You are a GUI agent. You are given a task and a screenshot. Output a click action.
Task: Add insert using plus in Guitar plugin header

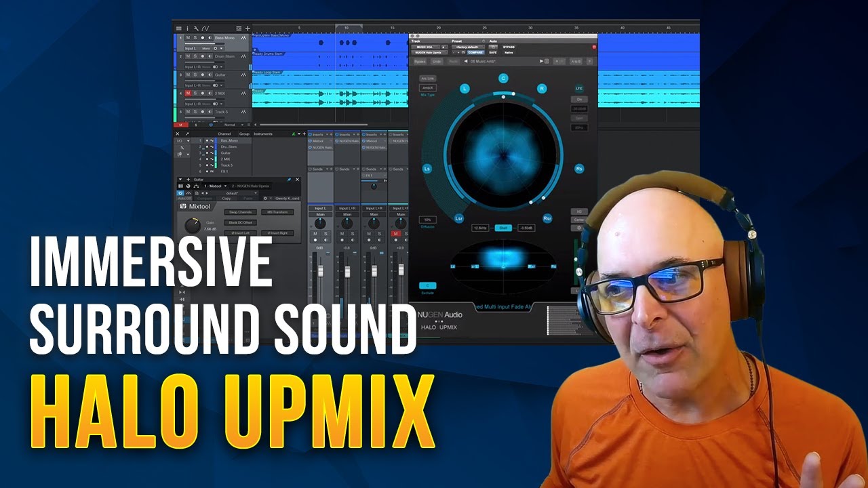(188, 180)
